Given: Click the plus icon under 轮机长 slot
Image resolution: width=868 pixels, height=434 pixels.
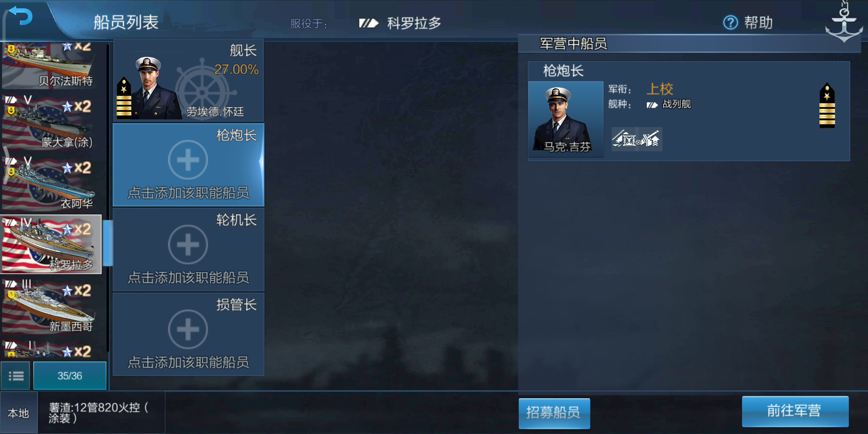Looking at the screenshot, I should (188, 245).
